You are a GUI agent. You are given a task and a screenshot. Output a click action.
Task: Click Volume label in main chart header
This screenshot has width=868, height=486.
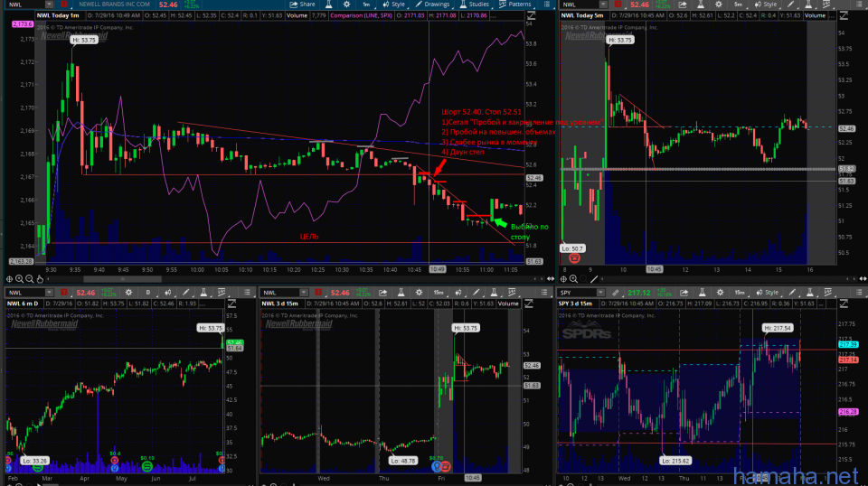[x=297, y=15]
